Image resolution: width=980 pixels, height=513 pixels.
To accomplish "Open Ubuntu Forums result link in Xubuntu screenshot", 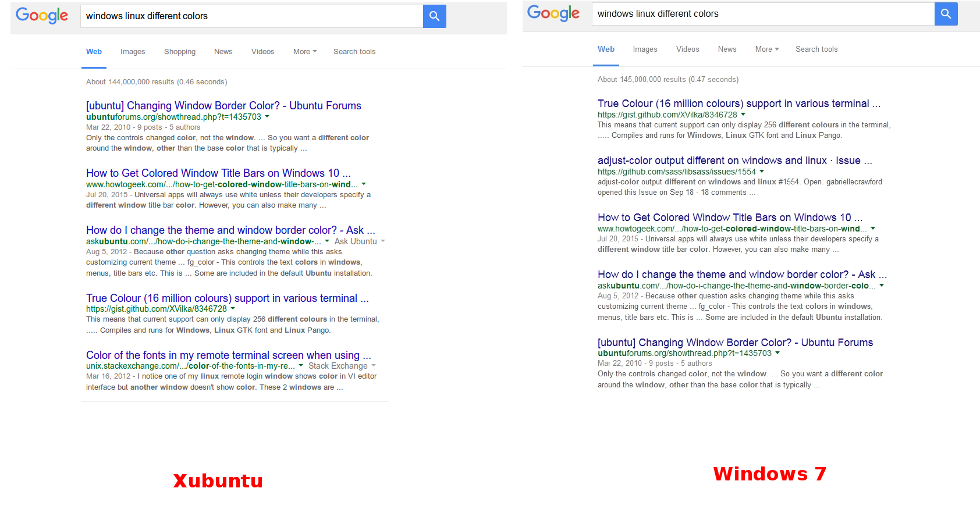I will [223, 106].
